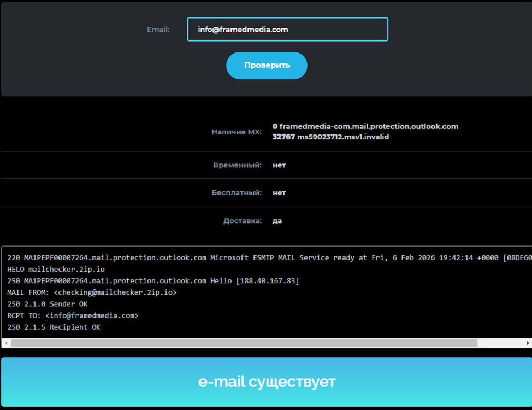Click the 'Email:' label

click(158, 30)
